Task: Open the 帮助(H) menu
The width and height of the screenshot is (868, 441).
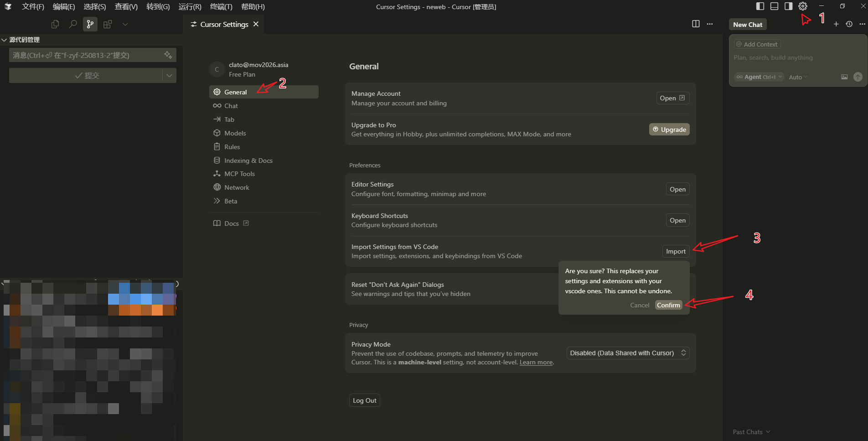Action: point(253,7)
